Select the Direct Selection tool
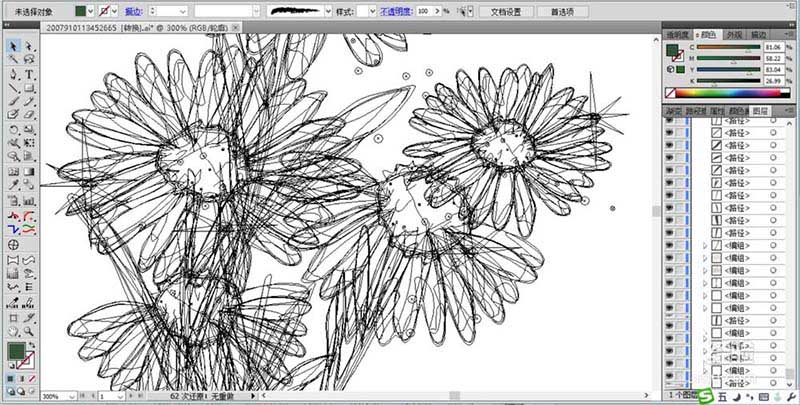The height and width of the screenshot is (405, 800). coord(29,46)
